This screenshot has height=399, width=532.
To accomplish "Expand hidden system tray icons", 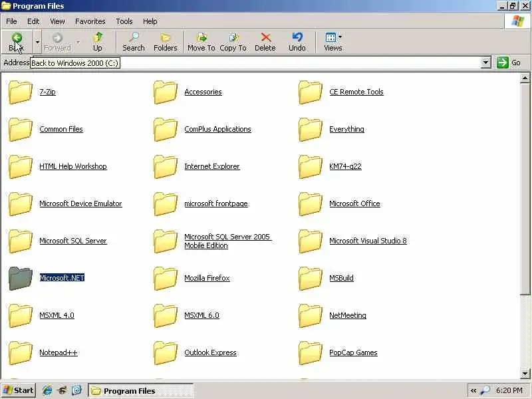I will (x=473, y=390).
